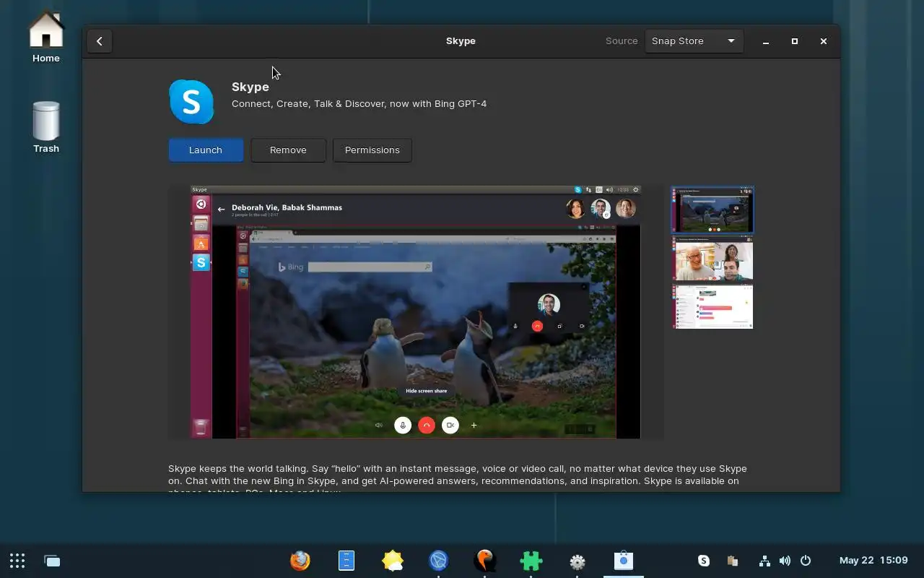Click the Source label in the header bar
The image size is (924, 578).
pyautogui.click(x=622, y=41)
